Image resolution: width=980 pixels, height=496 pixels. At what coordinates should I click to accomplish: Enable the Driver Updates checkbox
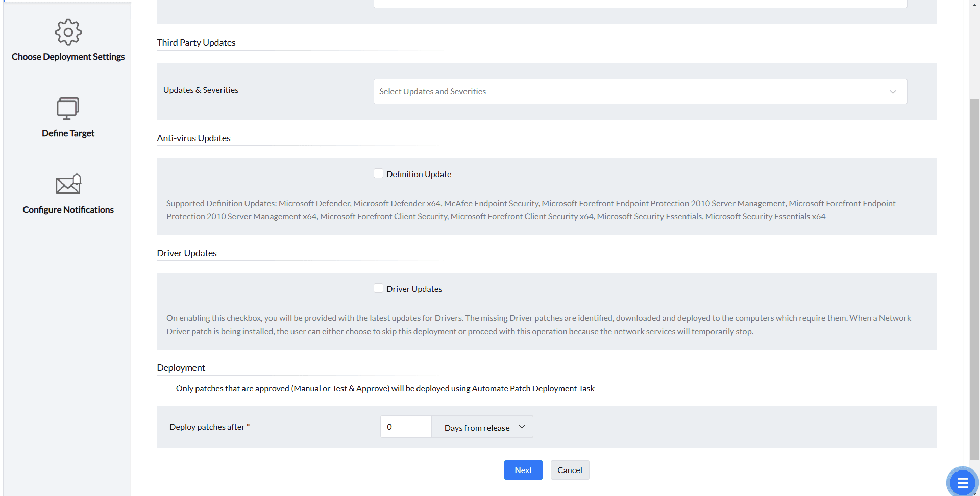(x=378, y=288)
